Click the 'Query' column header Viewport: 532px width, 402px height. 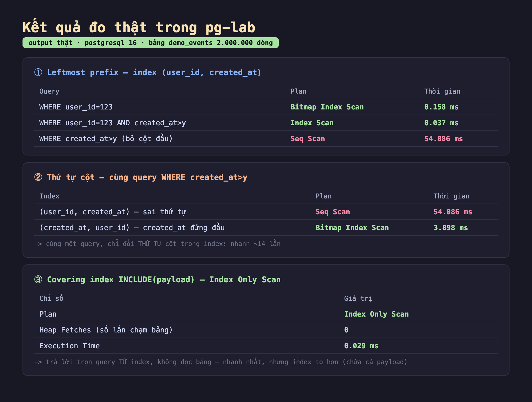coord(49,91)
